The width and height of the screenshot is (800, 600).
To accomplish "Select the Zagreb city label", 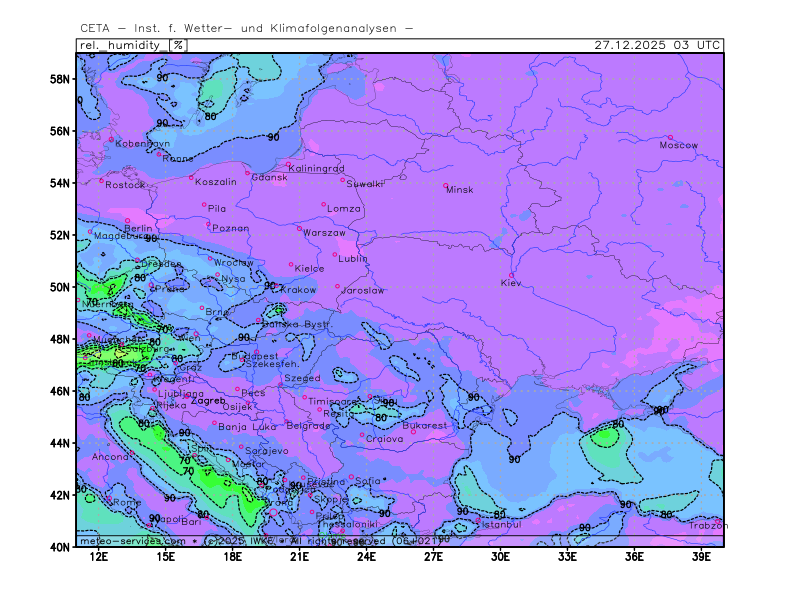I will [207, 401].
